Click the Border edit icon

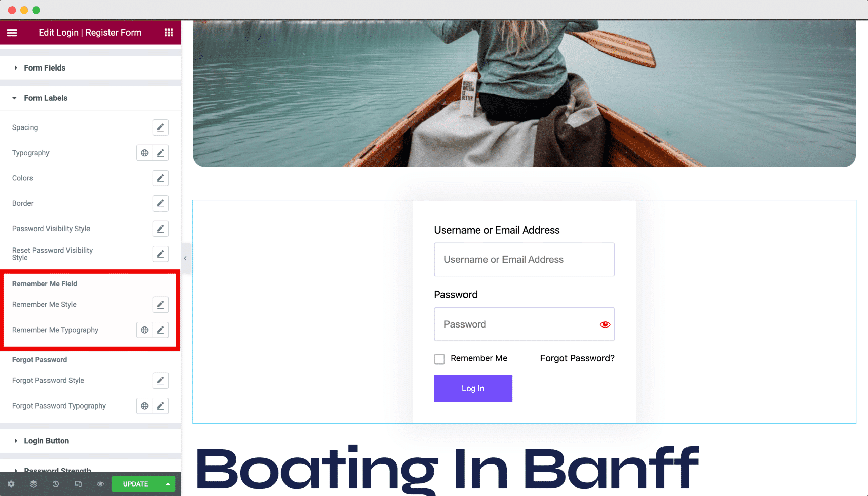(x=160, y=203)
